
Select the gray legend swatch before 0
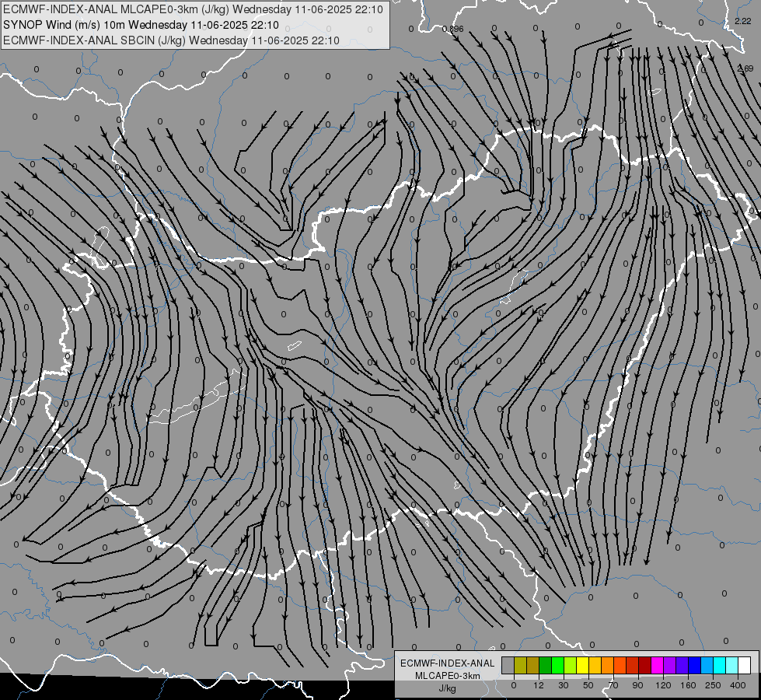click(508, 665)
